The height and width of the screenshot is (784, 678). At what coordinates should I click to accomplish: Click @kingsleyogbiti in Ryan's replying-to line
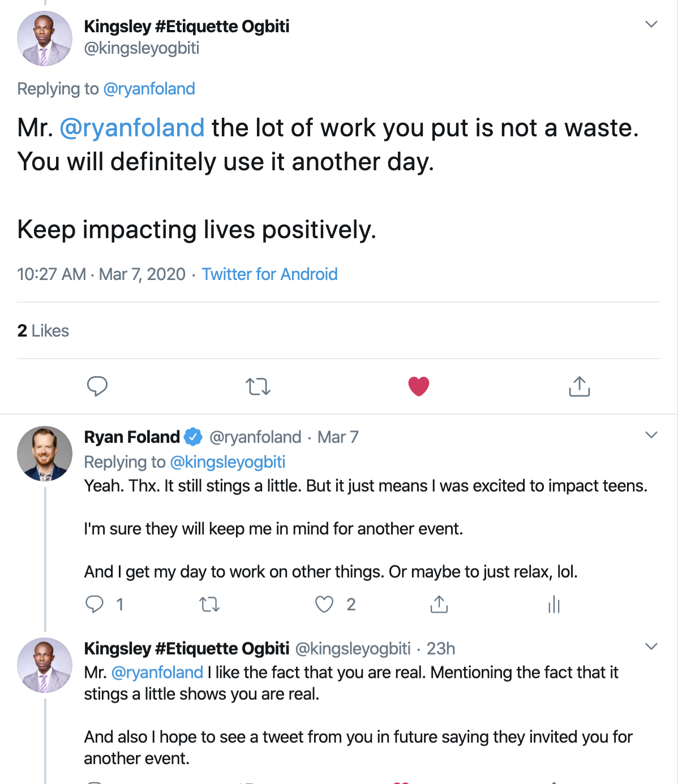click(x=228, y=462)
